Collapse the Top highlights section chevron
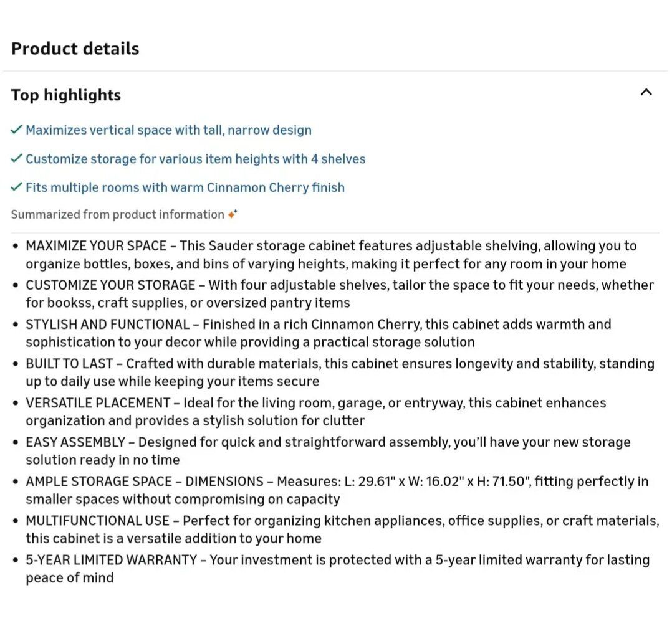The height and width of the screenshot is (631, 672). [x=646, y=93]
